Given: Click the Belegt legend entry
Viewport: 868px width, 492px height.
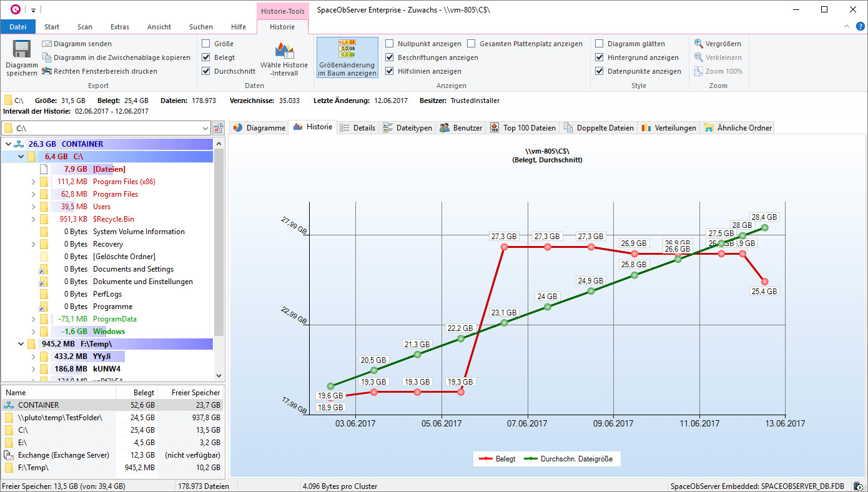Looking at the screenshot, I should coord(498,459).
